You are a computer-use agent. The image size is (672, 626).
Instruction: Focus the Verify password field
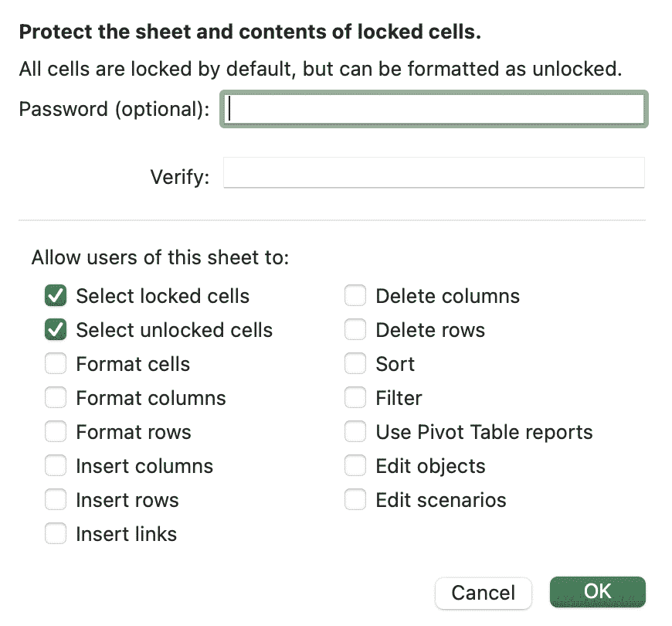433,173
